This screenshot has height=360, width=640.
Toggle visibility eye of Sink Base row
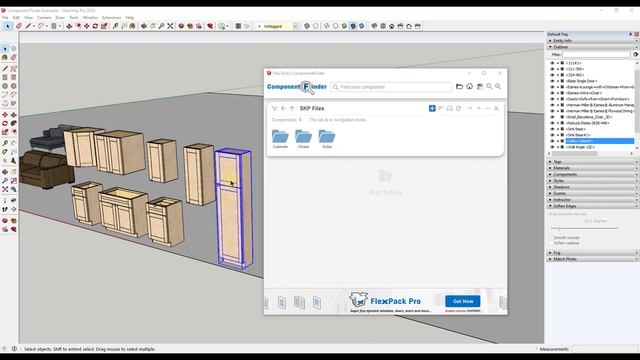click(x=552, y=129)
